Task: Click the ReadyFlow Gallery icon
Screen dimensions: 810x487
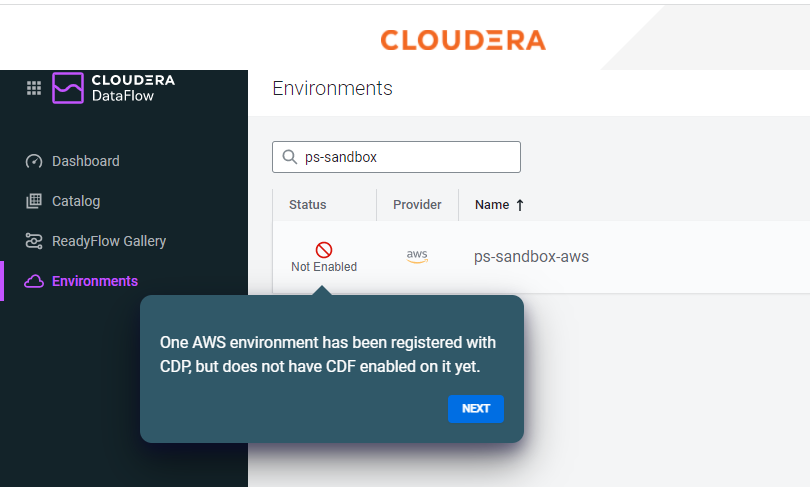Action: click(34, 241)
